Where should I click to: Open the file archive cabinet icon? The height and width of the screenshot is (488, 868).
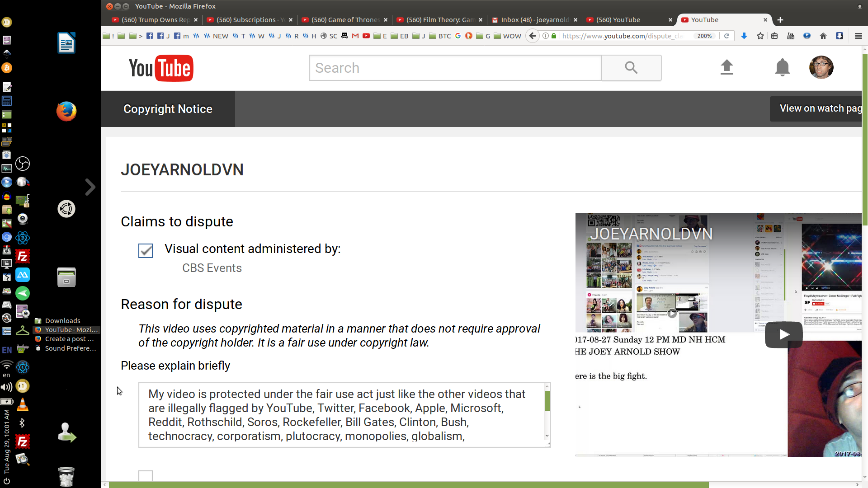click(66, 277)
